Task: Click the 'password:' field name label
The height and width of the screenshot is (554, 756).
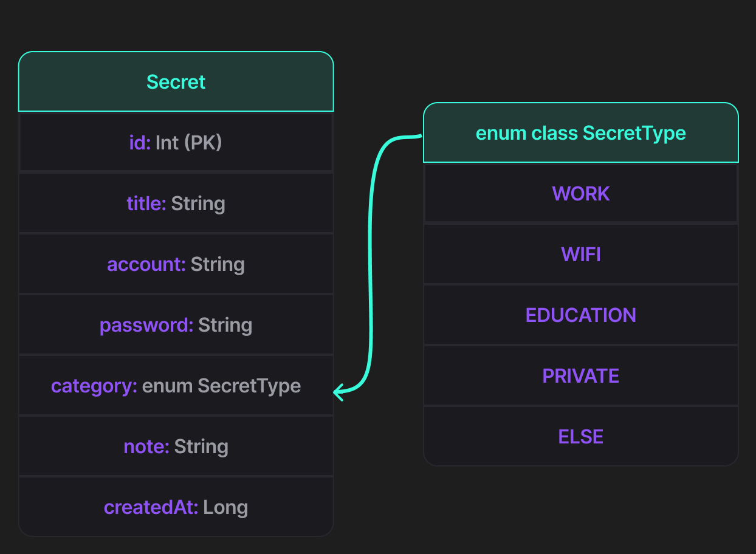Action: click(146, 325)
